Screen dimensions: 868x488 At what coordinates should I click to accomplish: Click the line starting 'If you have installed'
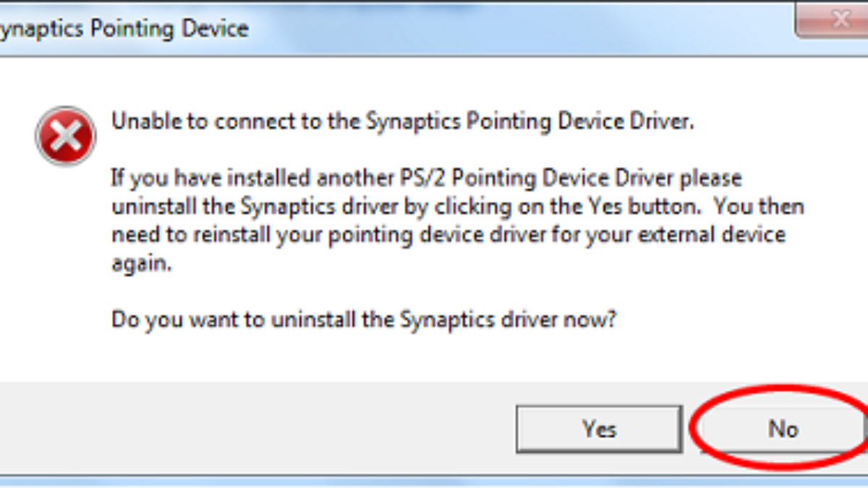426,177
